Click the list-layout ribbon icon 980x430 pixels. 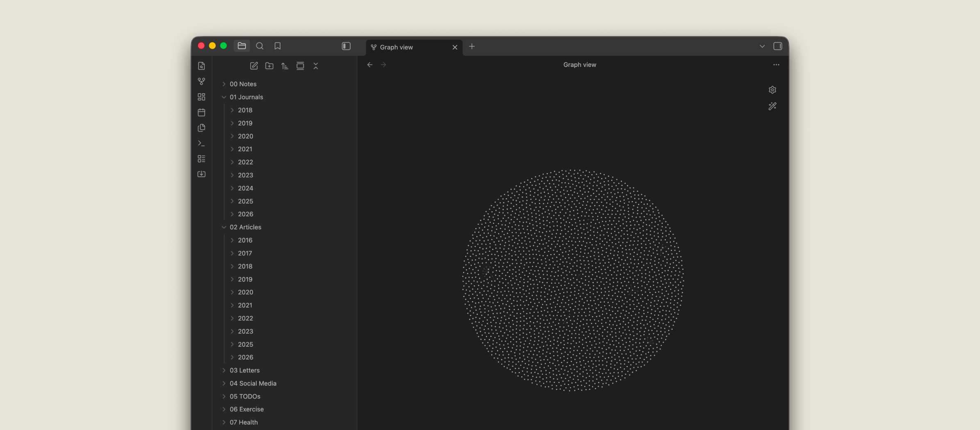pos(201,159)
